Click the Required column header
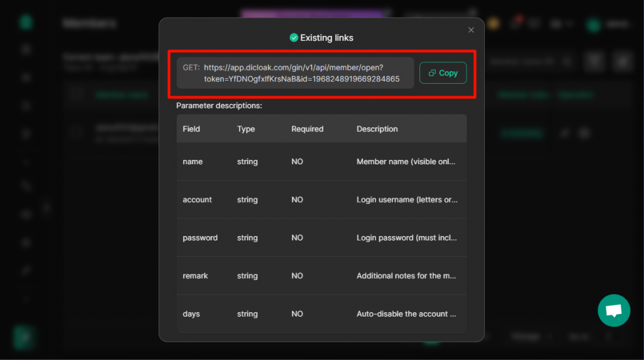Screen dimensions: 644x360 (307, 128)
